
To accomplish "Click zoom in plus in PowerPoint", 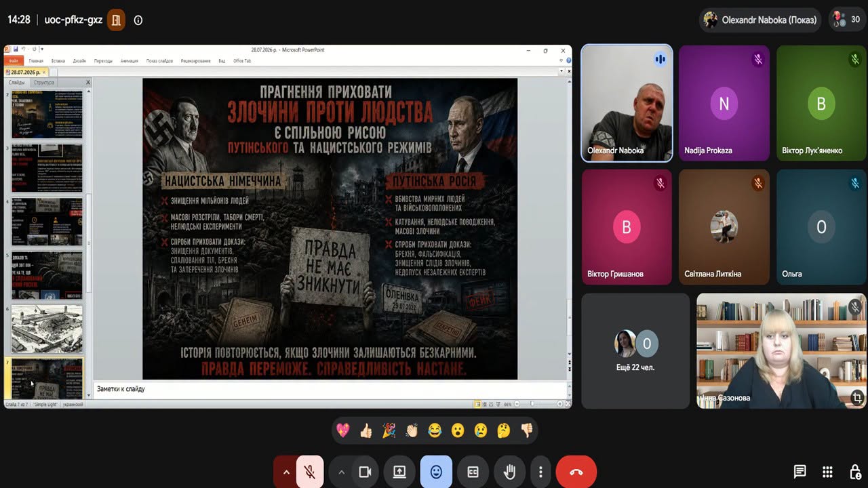I will [560, 404].
